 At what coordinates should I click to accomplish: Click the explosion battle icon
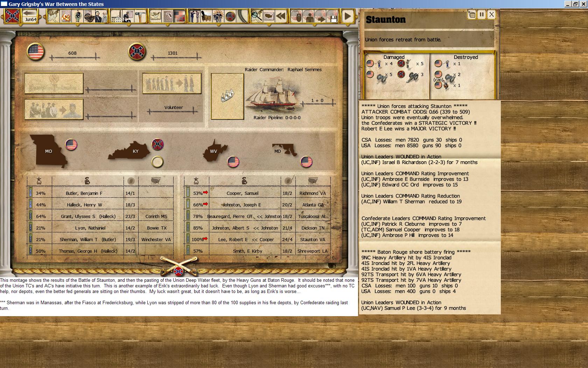[65, 16]
